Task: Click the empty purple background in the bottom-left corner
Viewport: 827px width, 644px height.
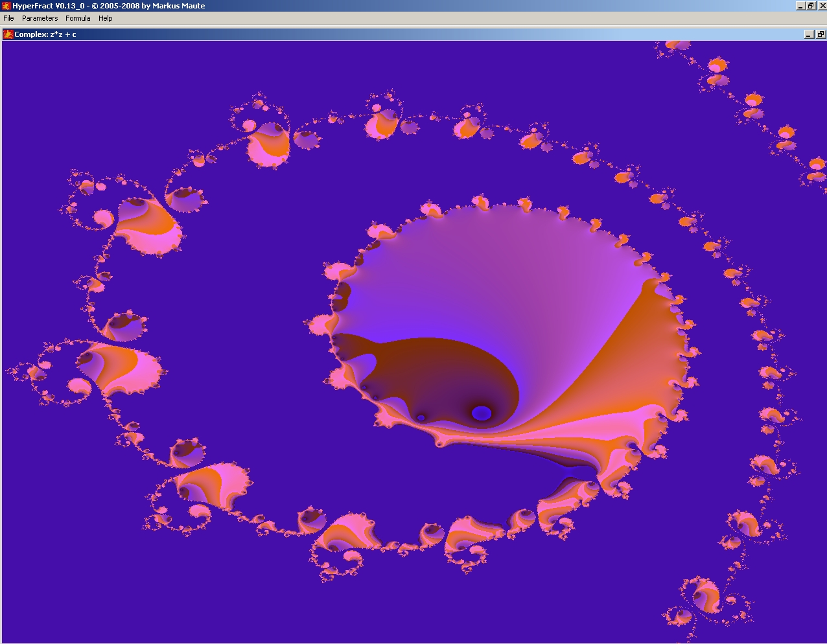Action: [x=65, y=583]
